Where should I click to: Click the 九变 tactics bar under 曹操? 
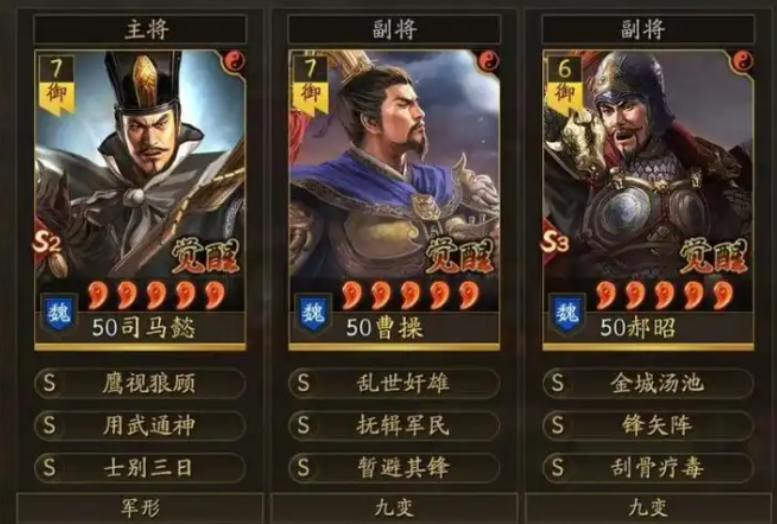tap(394, 508)
